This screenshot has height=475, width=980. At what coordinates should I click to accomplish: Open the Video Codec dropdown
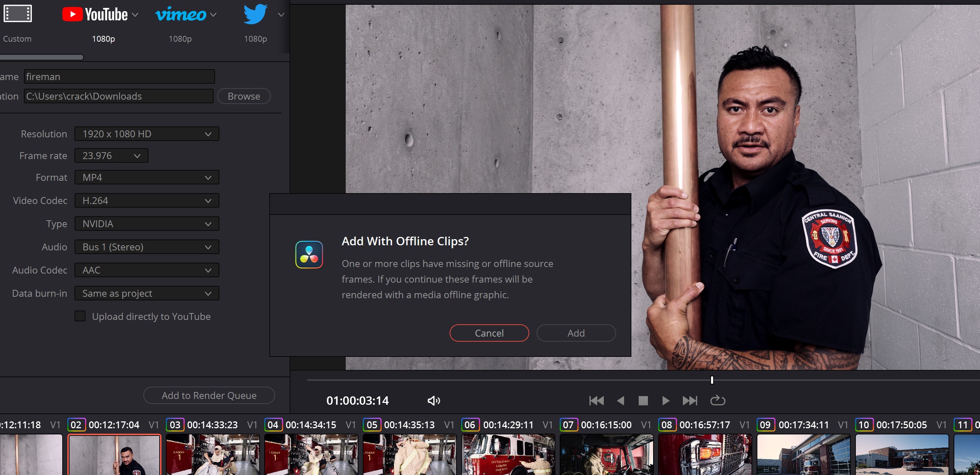pos(147,201)
